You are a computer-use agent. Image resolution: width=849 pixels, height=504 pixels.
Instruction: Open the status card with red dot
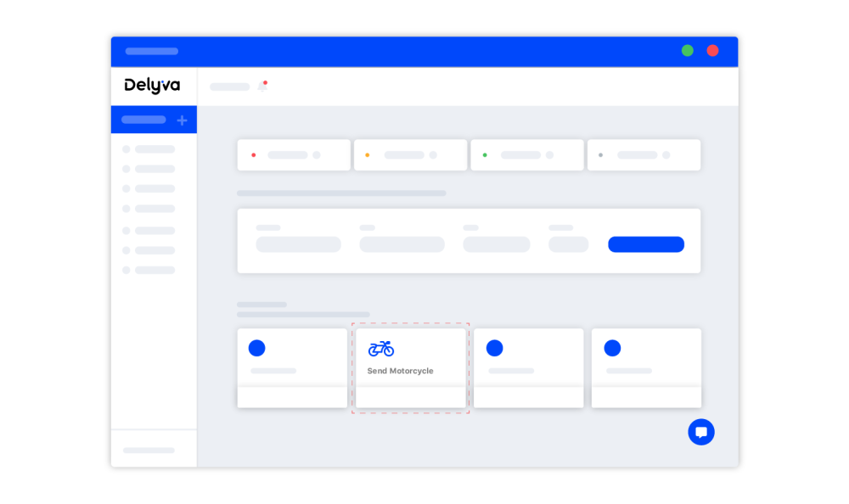click(x=294, y=155)
